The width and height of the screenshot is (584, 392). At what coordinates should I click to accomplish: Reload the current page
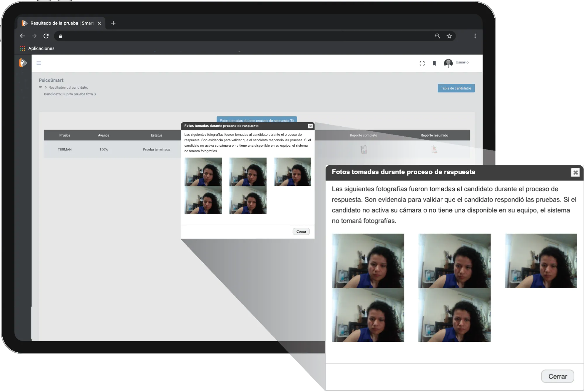click(46, 36)
